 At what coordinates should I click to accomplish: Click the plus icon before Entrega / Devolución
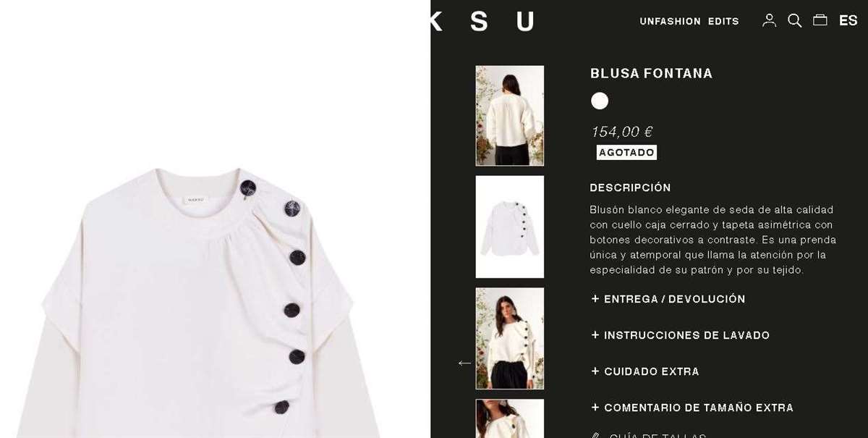pos(595,298)
